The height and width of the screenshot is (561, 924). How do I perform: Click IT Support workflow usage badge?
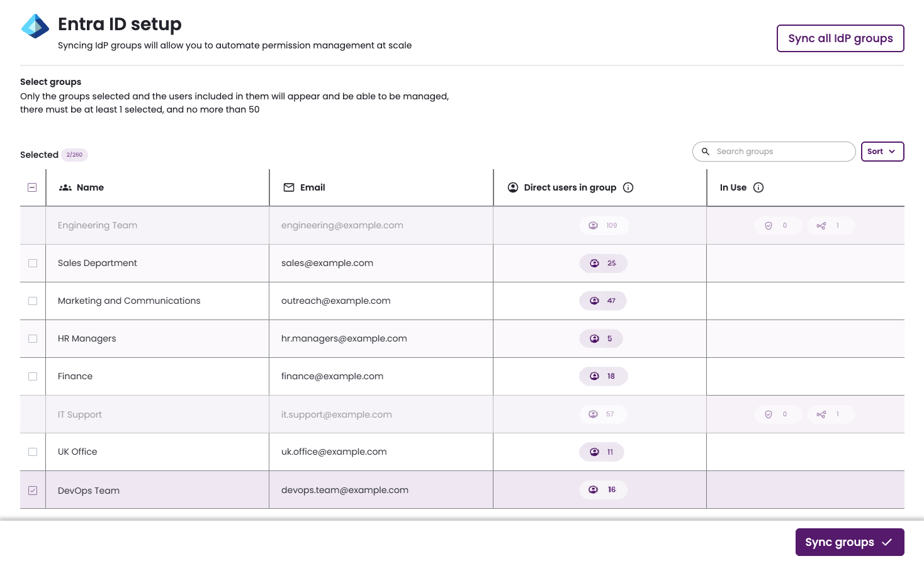point(828,414)
